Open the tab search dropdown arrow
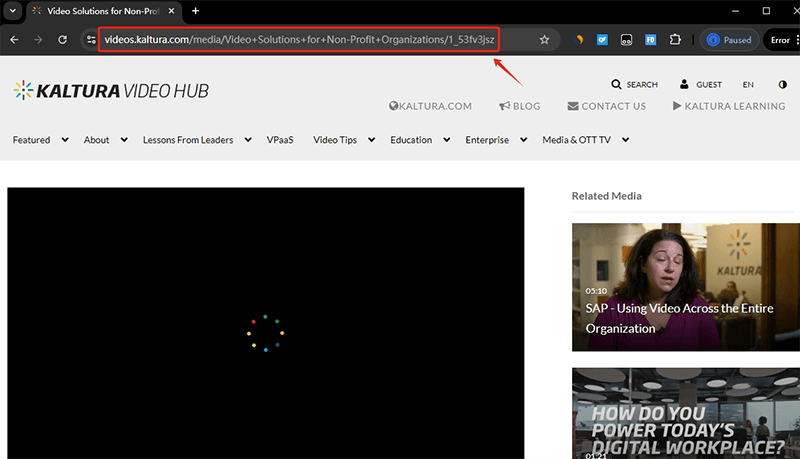This screenshot has height=459, width=800. (12, 11)
